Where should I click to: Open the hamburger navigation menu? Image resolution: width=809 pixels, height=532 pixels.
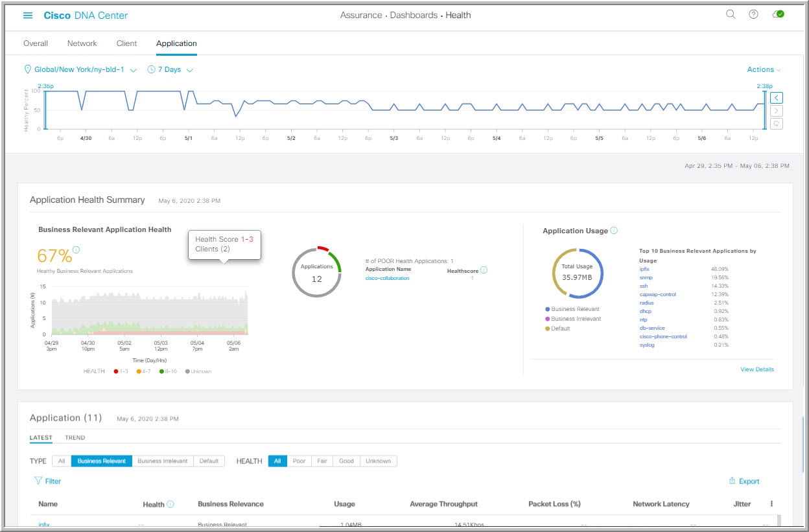tap(28, 15)
